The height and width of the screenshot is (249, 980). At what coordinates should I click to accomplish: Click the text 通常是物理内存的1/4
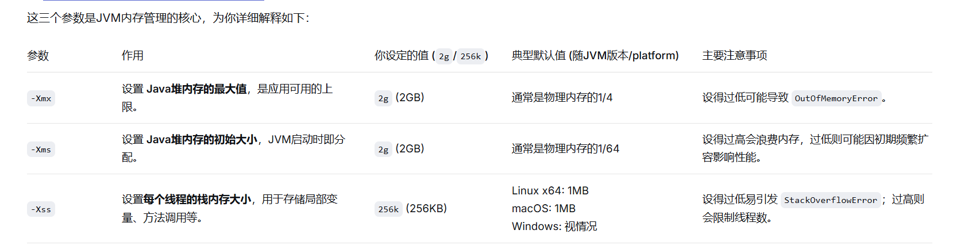pyautogui.click(x=562, y=98)
